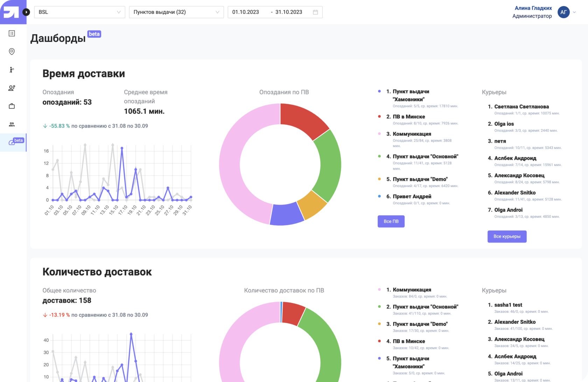Select the beta dashboards sidebar item
The height and width of the screenshot is (382, 588).
[x=13, y=142]
